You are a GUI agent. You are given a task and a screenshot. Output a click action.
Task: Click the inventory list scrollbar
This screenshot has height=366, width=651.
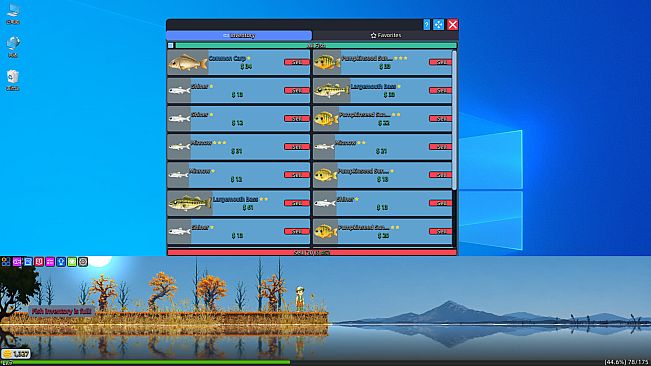(x=455, y=120)
